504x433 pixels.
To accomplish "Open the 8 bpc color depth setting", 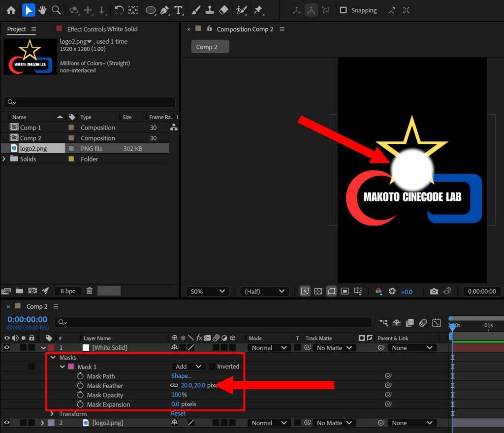I will click(x=67, y=291).
